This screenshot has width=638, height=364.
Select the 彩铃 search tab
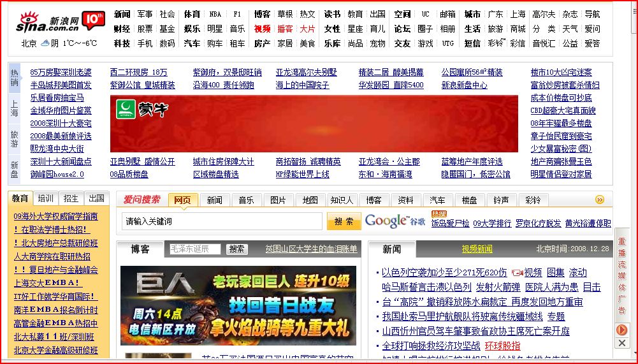tap(533, 200)
